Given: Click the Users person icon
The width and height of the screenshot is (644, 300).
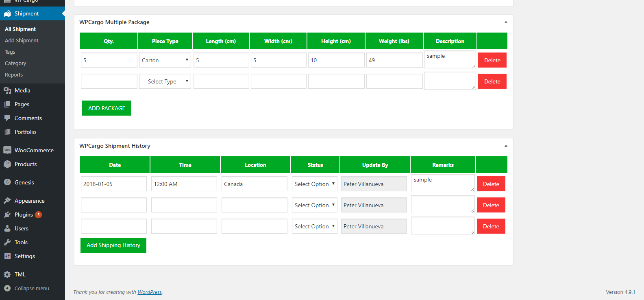Looking at the screenshot, I should (x=7, y=228).
